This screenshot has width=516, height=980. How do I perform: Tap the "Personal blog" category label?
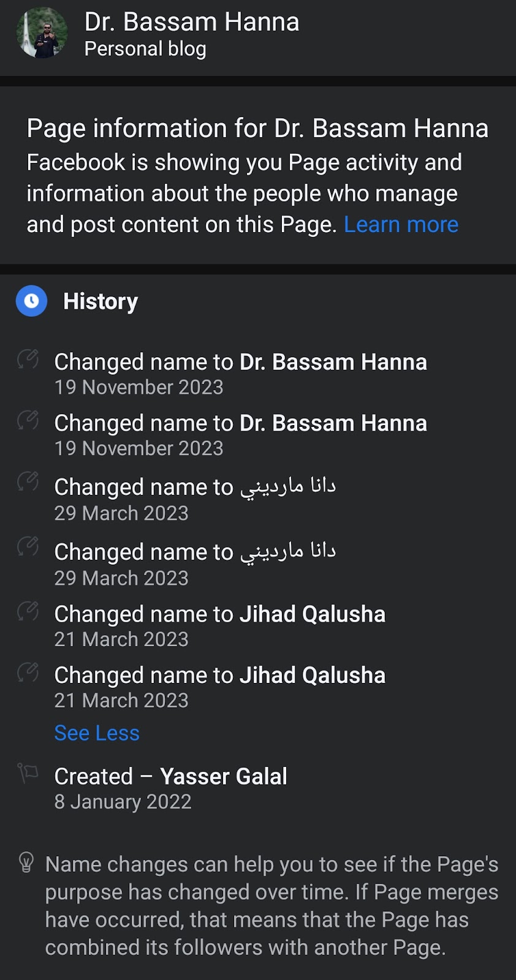[x=145, y=49]
